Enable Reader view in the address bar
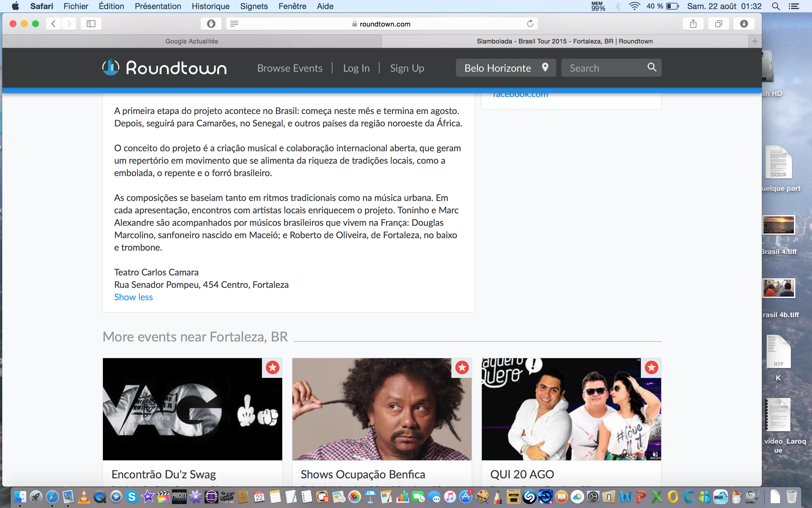 pos(234,23)
